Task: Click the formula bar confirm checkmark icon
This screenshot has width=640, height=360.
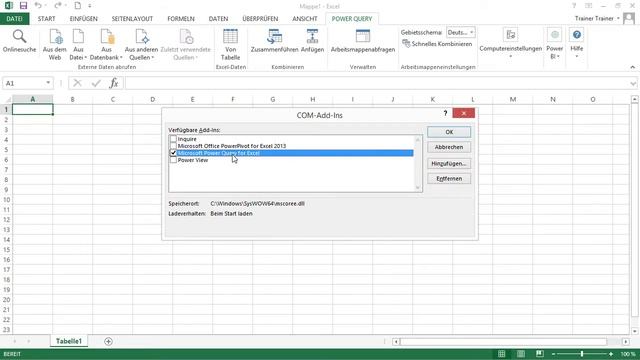Action: [x=96, y=83]
